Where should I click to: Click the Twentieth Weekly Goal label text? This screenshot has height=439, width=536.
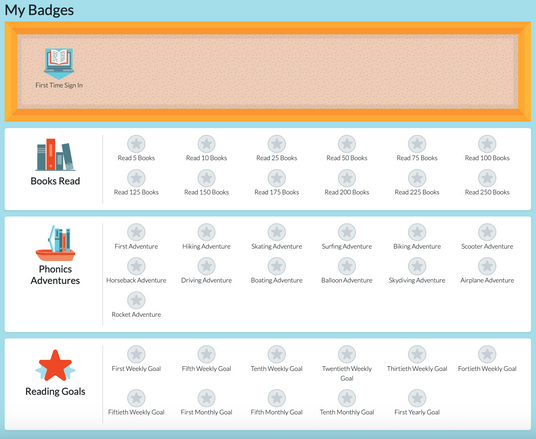point(347,373)
